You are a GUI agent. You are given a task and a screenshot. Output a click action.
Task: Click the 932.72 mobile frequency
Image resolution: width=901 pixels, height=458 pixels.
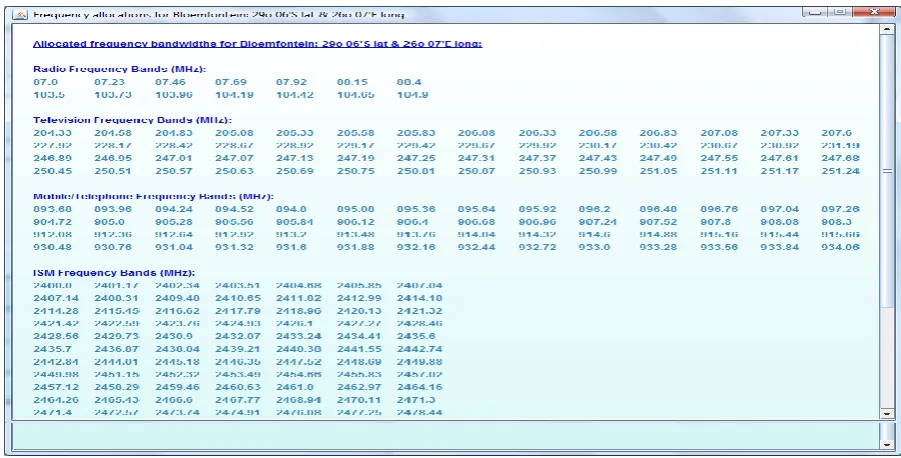[537, 247]
